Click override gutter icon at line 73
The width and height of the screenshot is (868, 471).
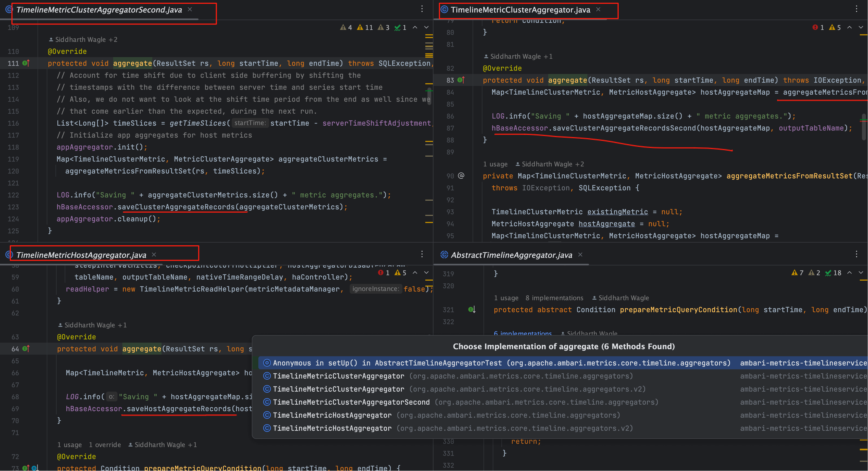tap(26, 468)
